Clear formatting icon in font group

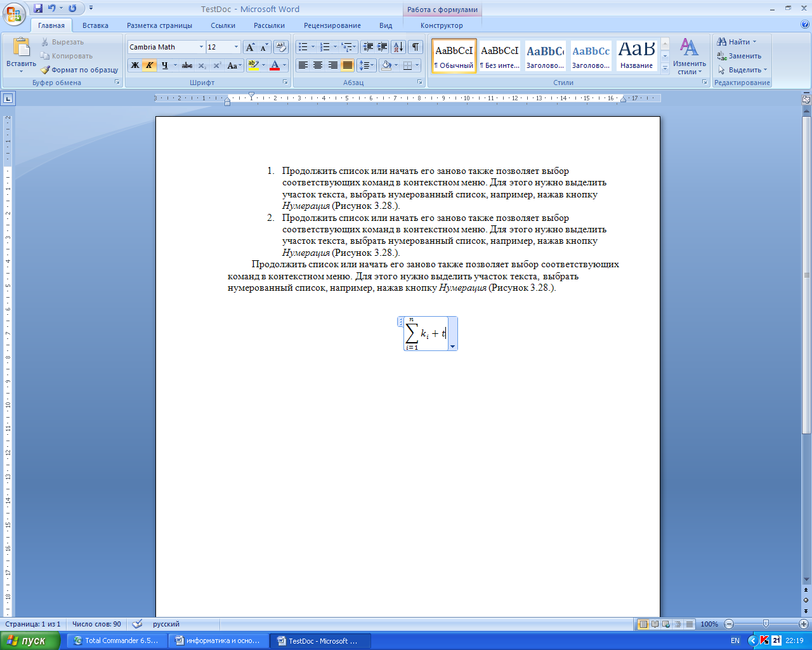[x=282, y=47]
